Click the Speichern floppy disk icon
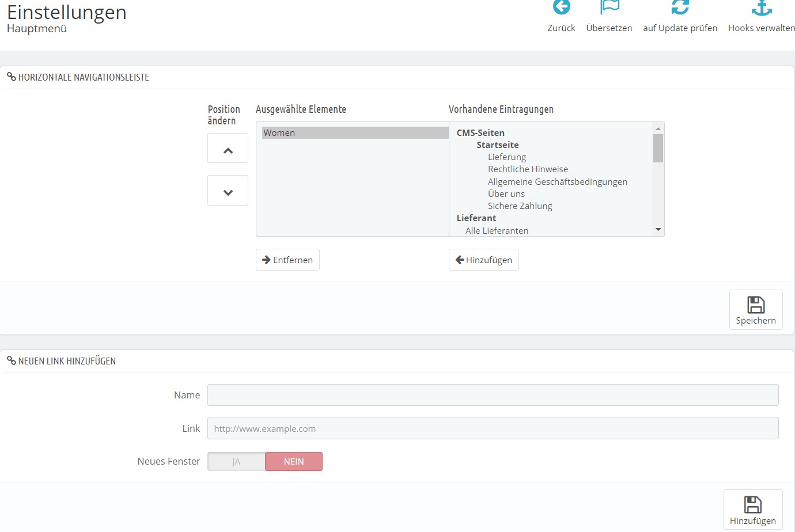The width and height of the screenshot is (795, 532). click(x=756, y=305)
